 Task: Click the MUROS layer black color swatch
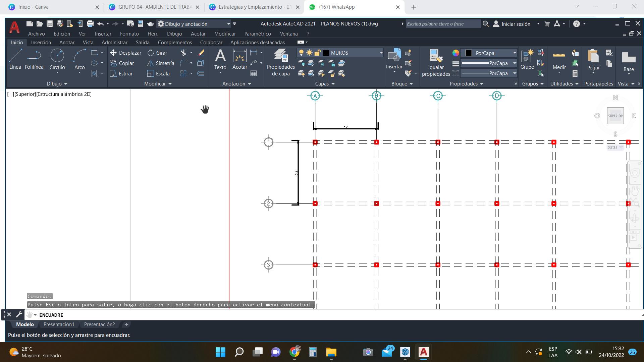[x=326, y=53]
